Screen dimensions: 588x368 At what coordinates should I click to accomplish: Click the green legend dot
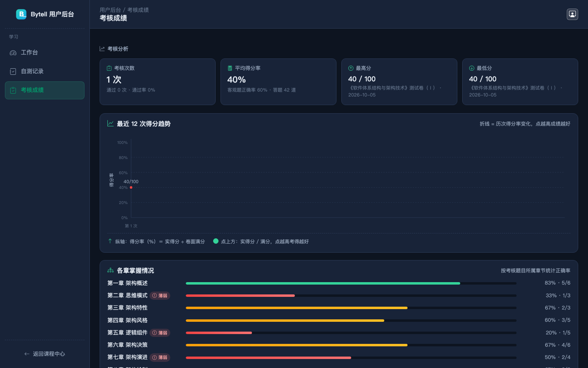(x=216, y=241)
